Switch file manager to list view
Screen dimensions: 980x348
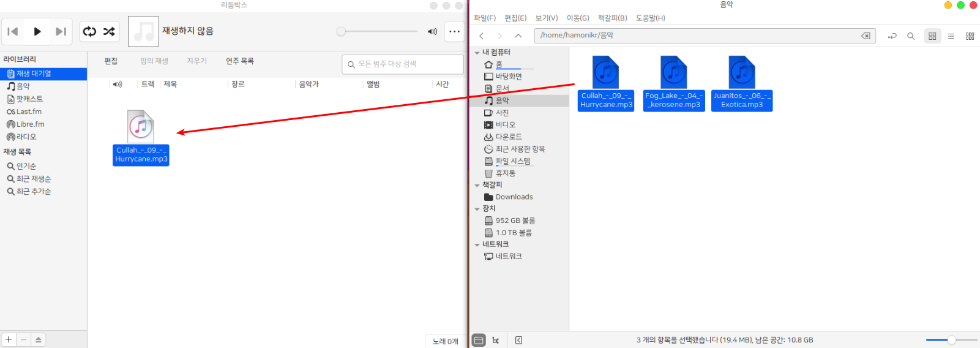click(951, 36)
